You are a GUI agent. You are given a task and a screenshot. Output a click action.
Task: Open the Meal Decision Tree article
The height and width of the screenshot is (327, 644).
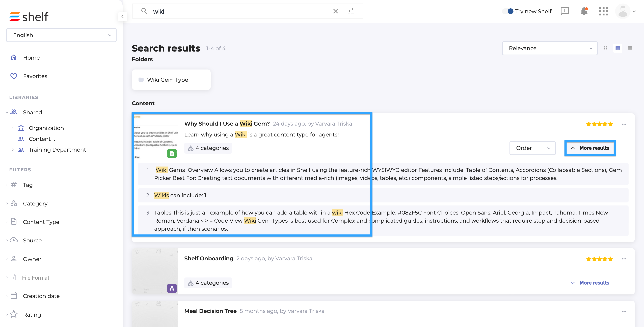tap(210, 311)
